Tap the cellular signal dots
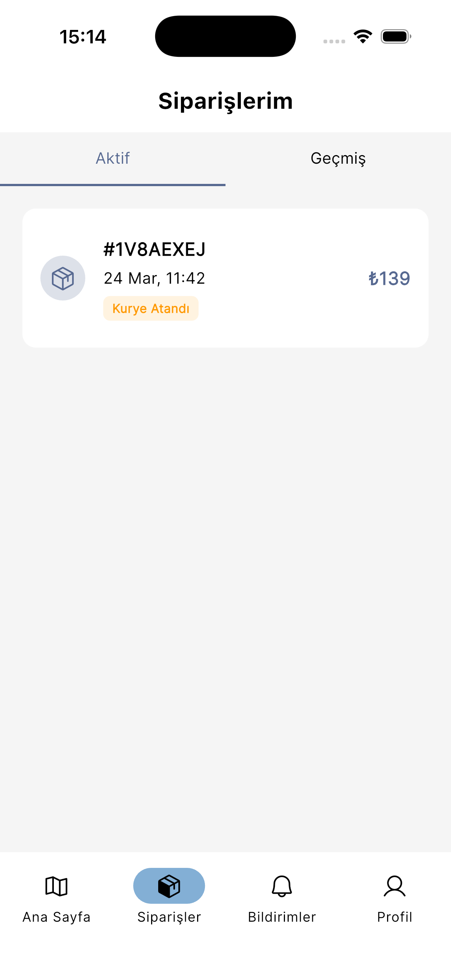The height and width of the screenshot is (980, 451). pyautogui.click(x=334, y=41)
